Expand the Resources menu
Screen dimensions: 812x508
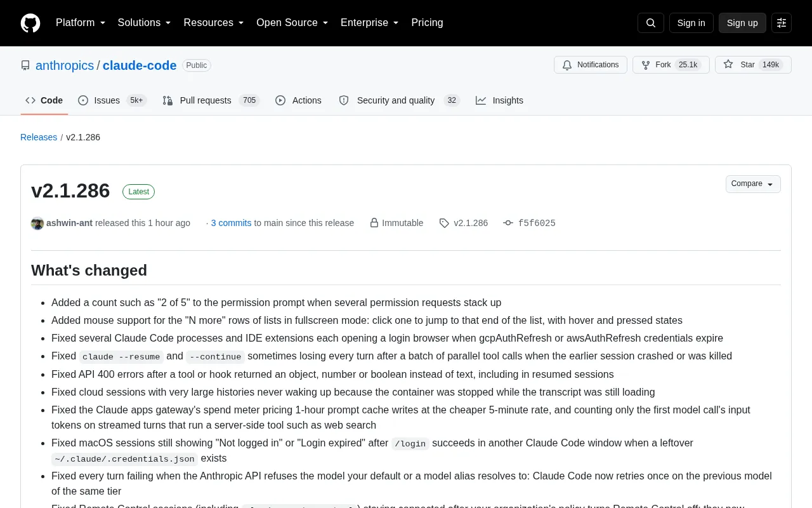[x=214, y=23]
